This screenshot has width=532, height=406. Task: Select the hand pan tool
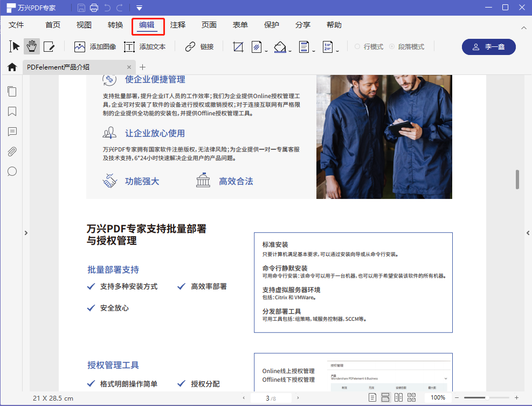click(31, 46)
